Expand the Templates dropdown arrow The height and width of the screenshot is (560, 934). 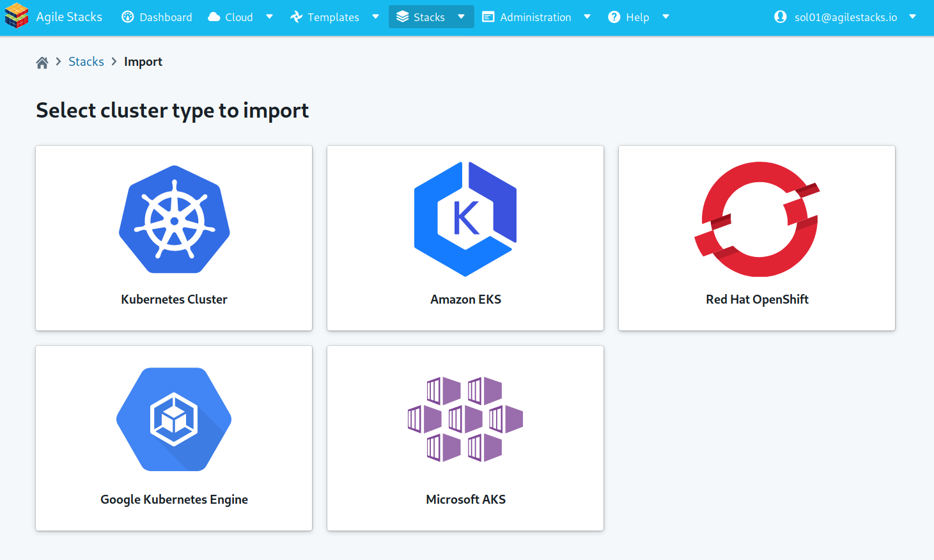[x=375, y=17]
